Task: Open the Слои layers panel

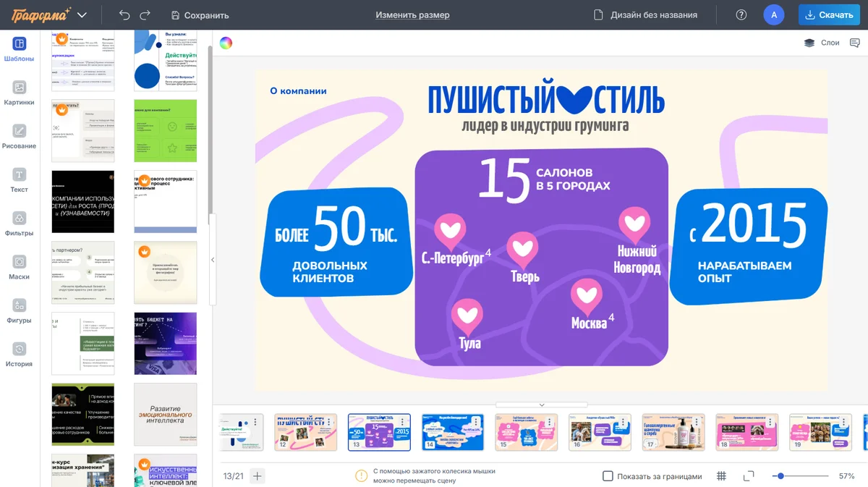Action: click(x=822, y=43)
